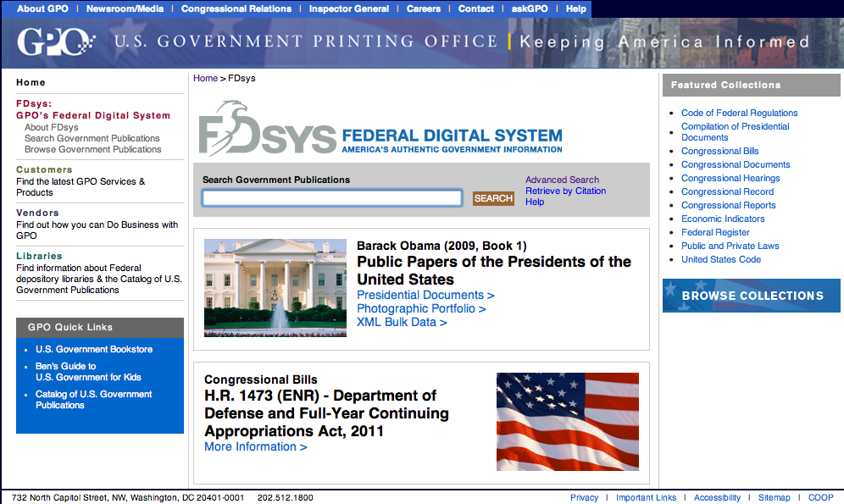Click the SEARCH button
844x504 pixels.
[493, 198]
